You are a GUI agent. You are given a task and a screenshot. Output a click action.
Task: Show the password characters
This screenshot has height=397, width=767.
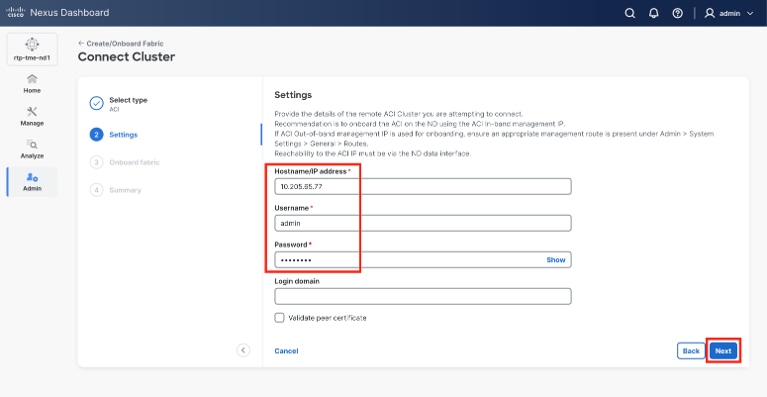[x=556, y=260]
